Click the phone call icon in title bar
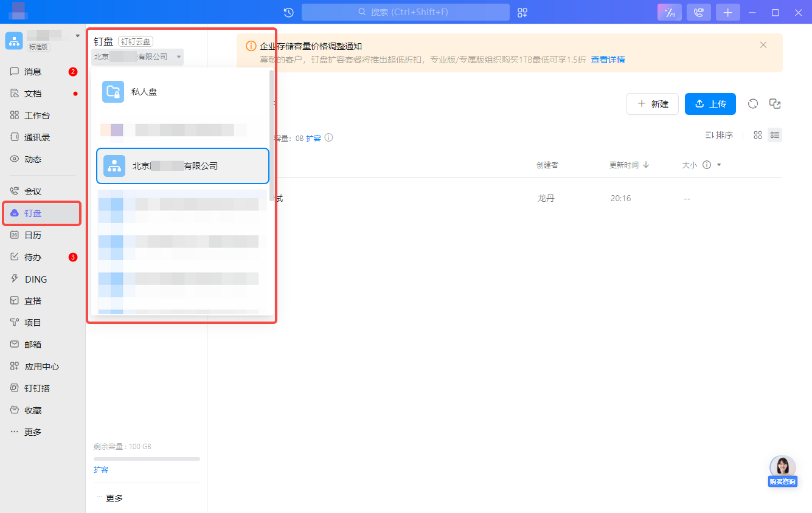 (699, 12)
